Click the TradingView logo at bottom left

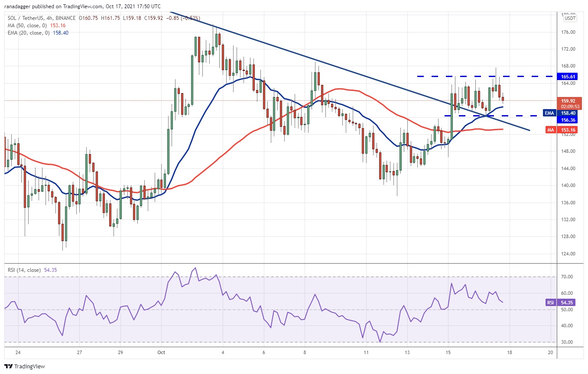[x=24, y=366]
